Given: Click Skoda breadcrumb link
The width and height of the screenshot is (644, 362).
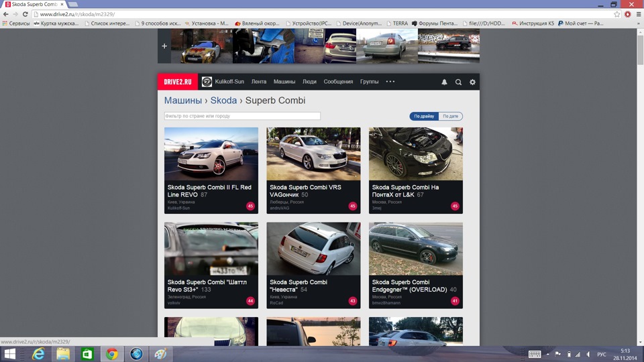Looking at the screenshot, I should (223, 101).
